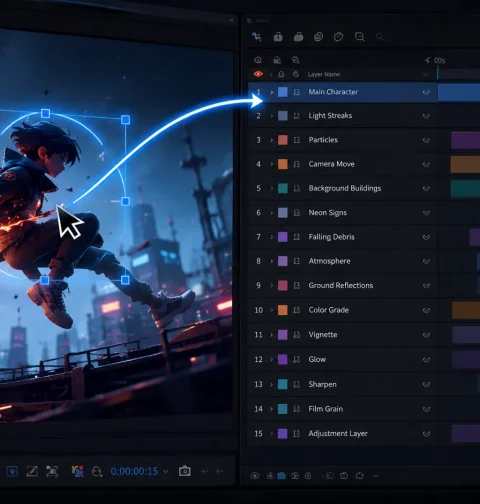Expand the Atmosphere layer chevron

coord(271,261)
